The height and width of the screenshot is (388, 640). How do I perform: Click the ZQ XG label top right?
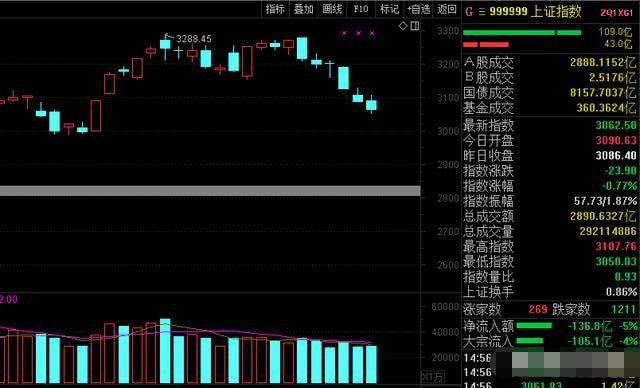click(x=616, y=13)
